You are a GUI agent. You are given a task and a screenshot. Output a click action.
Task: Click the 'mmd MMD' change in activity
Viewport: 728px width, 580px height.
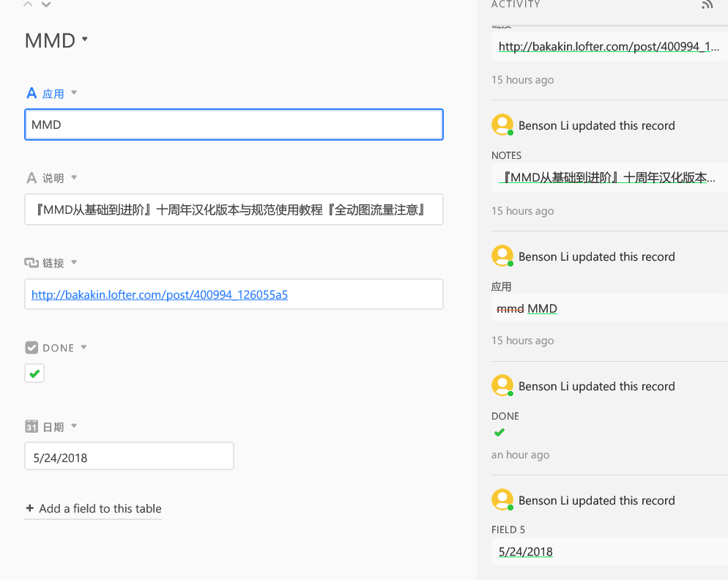tap(527, 308)
